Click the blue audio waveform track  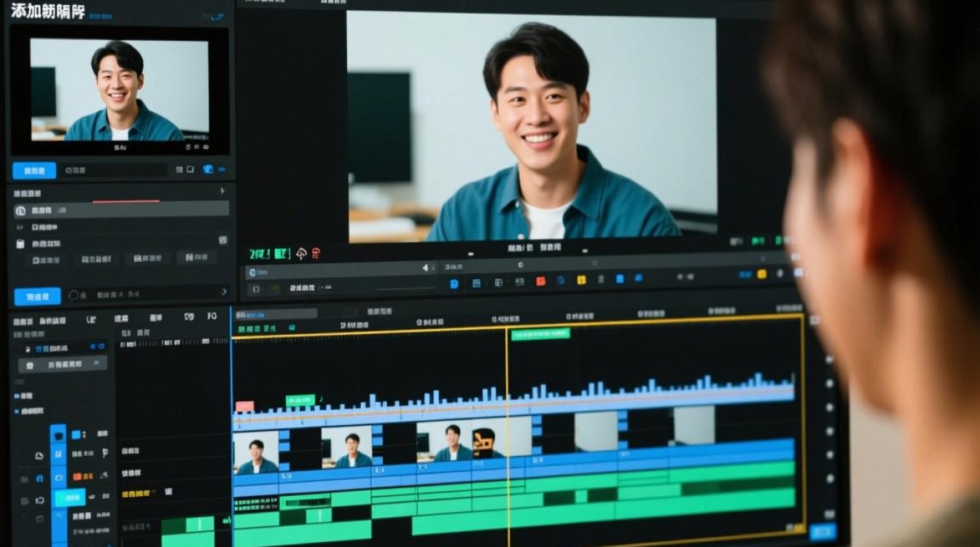pos(513,405)
